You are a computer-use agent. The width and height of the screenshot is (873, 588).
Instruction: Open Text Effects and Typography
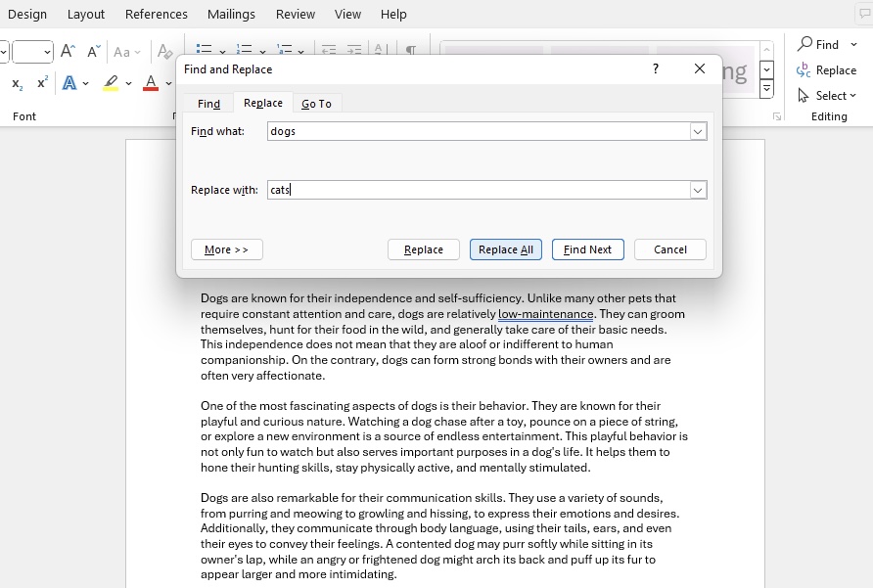[69, 83]
